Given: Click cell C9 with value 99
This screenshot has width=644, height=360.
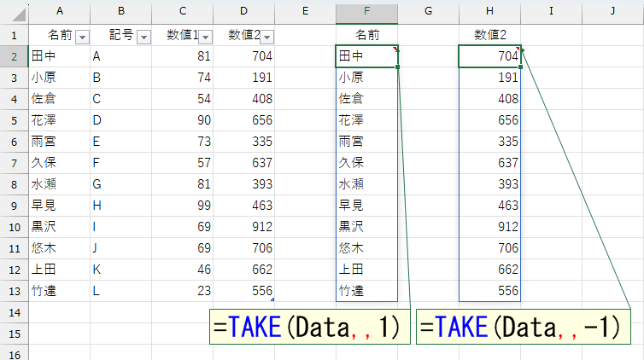Looking at the screenshot, I should [183, 206].
